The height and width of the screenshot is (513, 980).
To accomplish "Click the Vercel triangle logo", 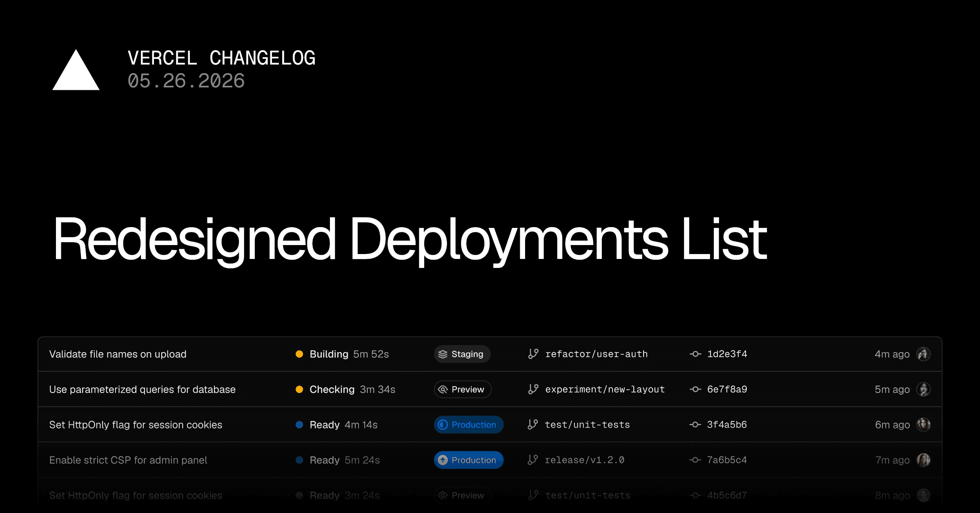I will (x=76, y=70).
